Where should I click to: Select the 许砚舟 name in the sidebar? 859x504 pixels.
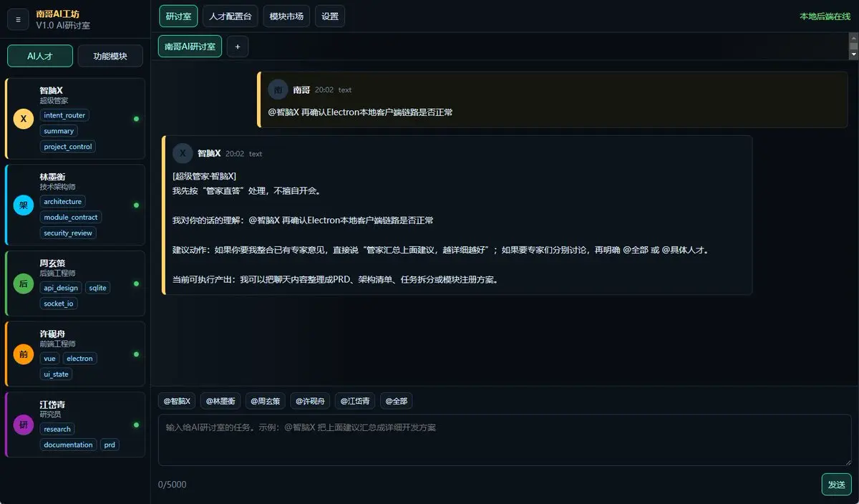click(x=53, y=334)
